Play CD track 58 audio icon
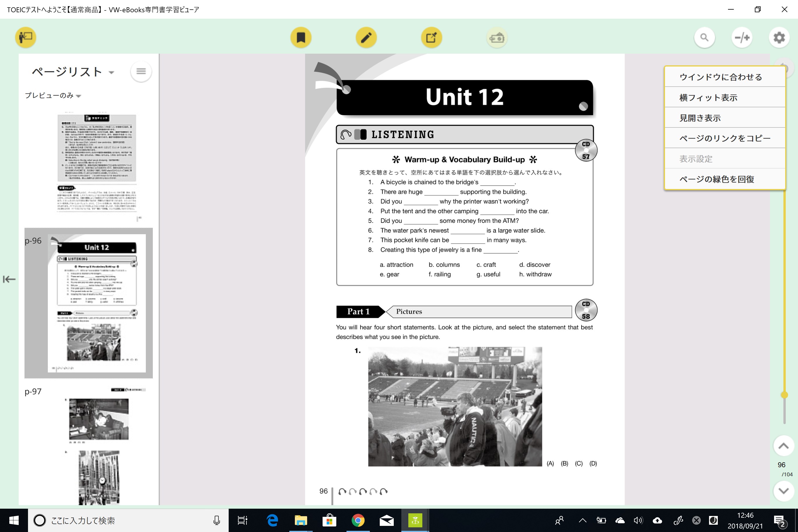798x532 pixels. [x=586, y=310]
